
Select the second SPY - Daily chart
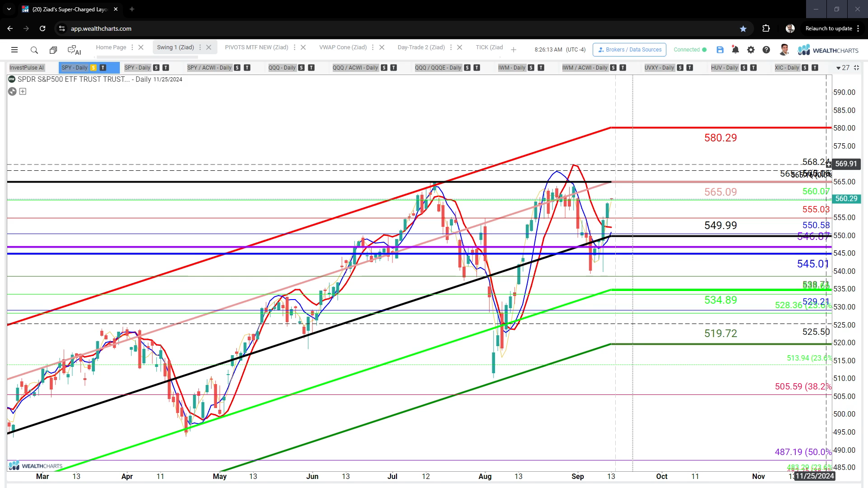[x=137, y=68]
